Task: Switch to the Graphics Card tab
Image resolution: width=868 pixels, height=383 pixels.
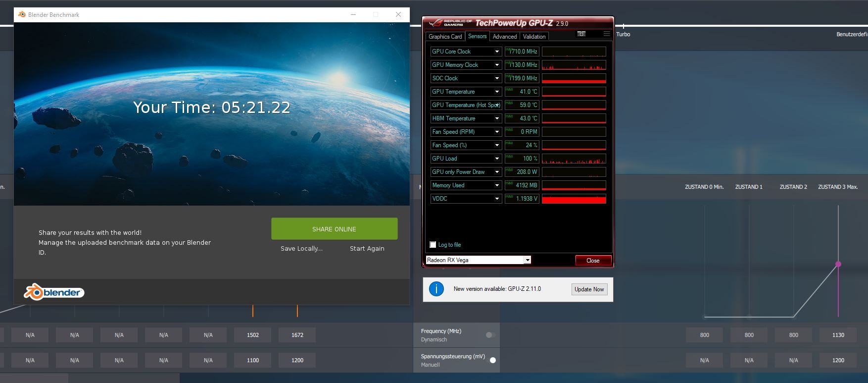Action: pyautogui.click(x=445, y=37)
